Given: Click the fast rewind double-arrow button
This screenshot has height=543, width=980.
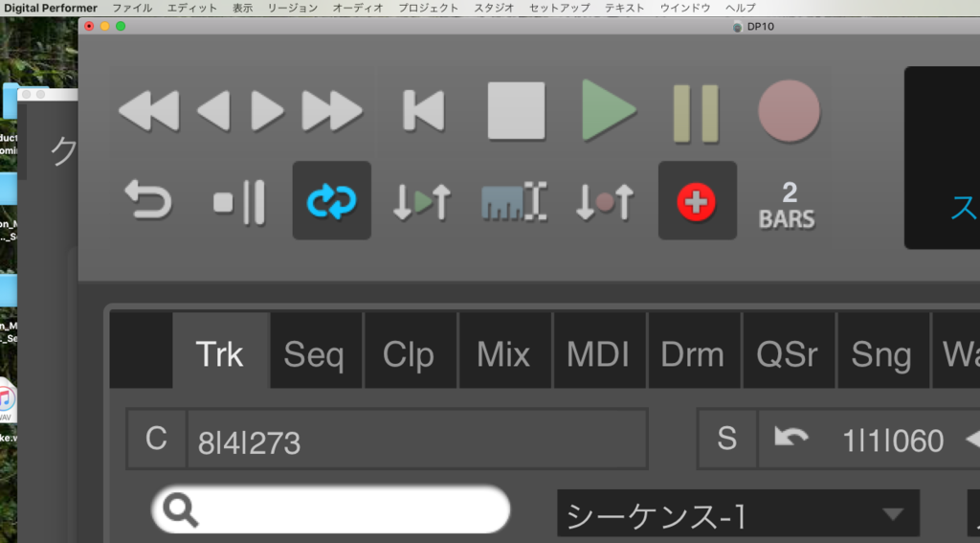Looking at the screenshot, I should 148,111.
